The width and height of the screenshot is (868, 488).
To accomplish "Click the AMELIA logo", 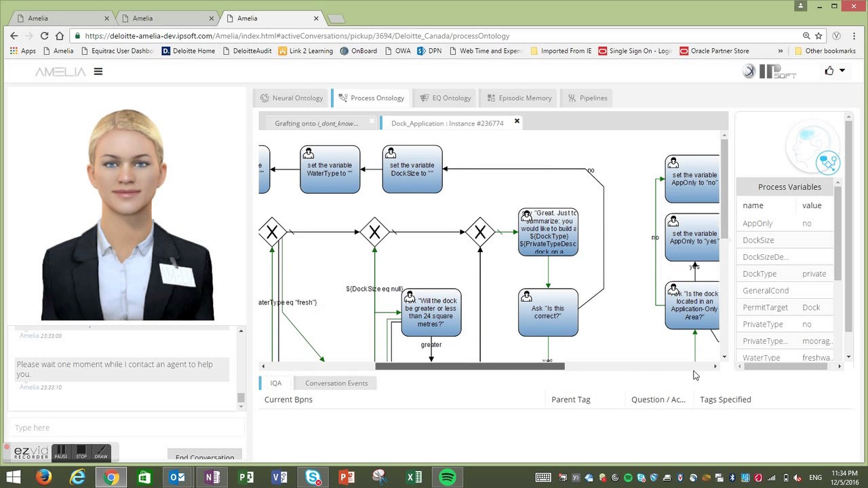I will pos(60,72).
